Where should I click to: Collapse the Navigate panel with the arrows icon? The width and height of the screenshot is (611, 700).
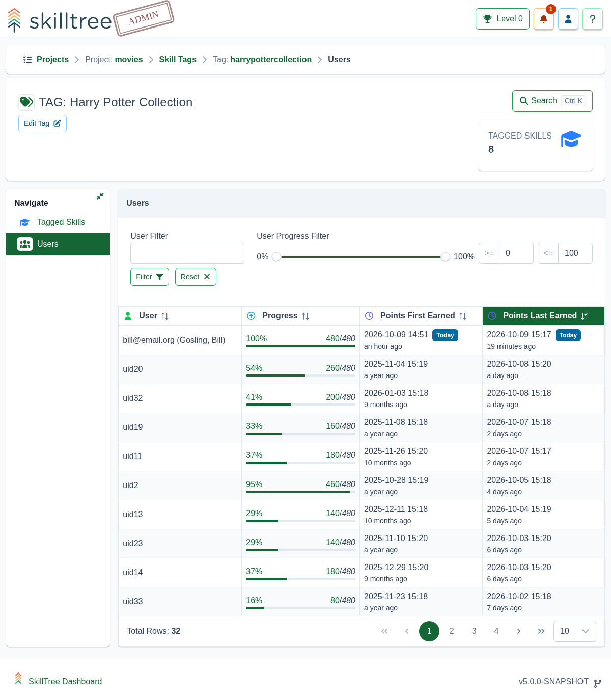(x=100, y=196)
